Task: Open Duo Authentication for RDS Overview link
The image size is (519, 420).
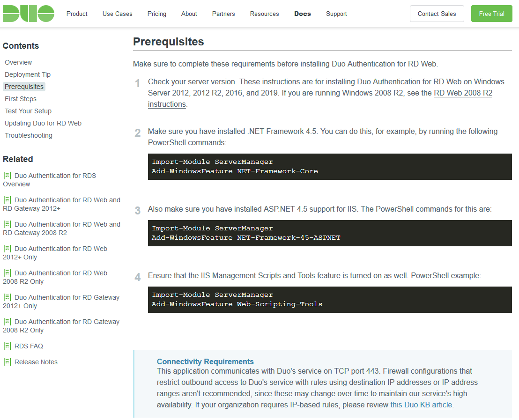Action: point(49,180)
